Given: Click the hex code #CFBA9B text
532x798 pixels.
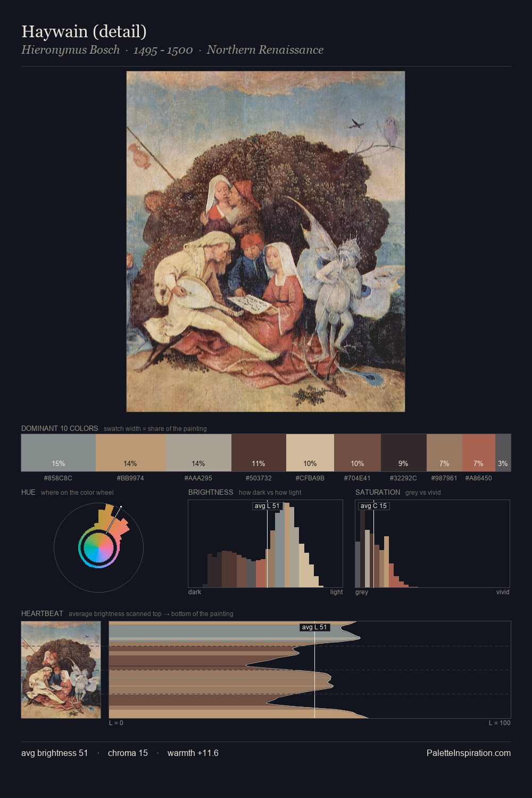Looking at the screenshot, I should [x=310, y=478].
